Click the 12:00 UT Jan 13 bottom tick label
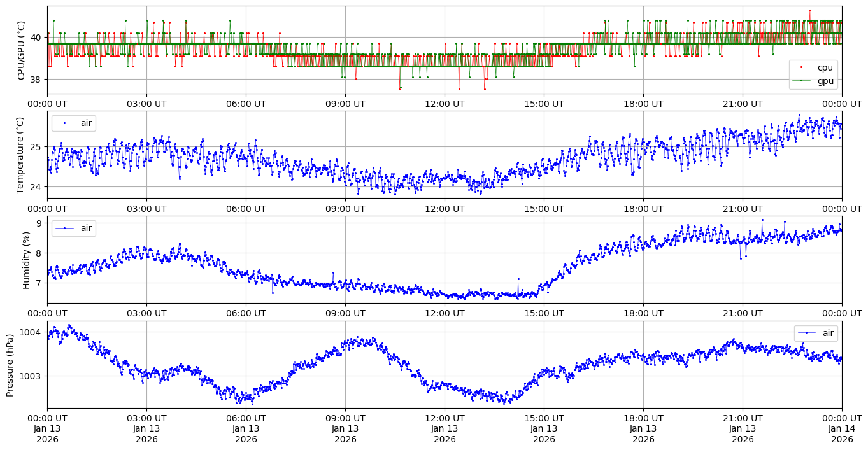The width and height of the screenshot is (868, 450). point(445,429)
